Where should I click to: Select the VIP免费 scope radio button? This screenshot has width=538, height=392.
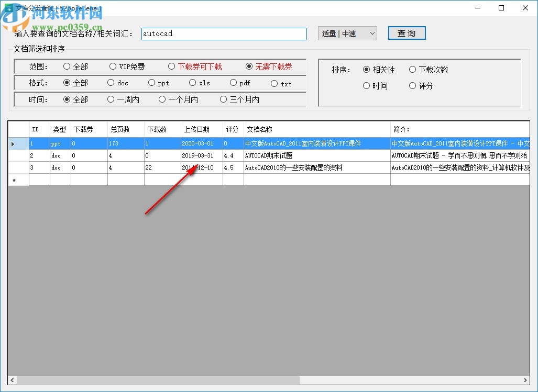(113, 66)
